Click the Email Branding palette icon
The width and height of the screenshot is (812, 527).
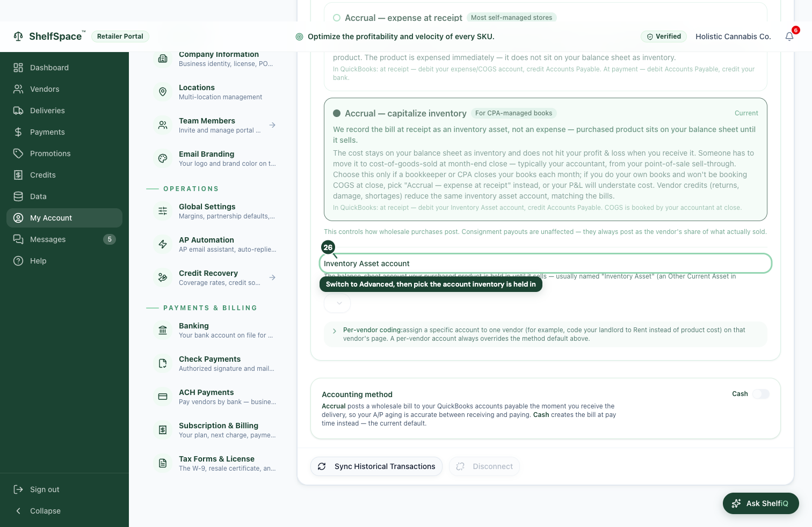(x=163, y=158)
